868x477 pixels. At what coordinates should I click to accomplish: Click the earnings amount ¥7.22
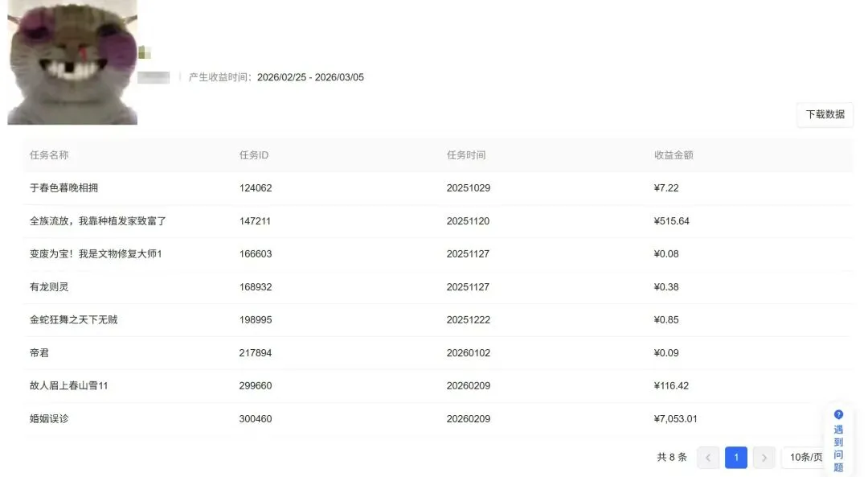[666, 187]
